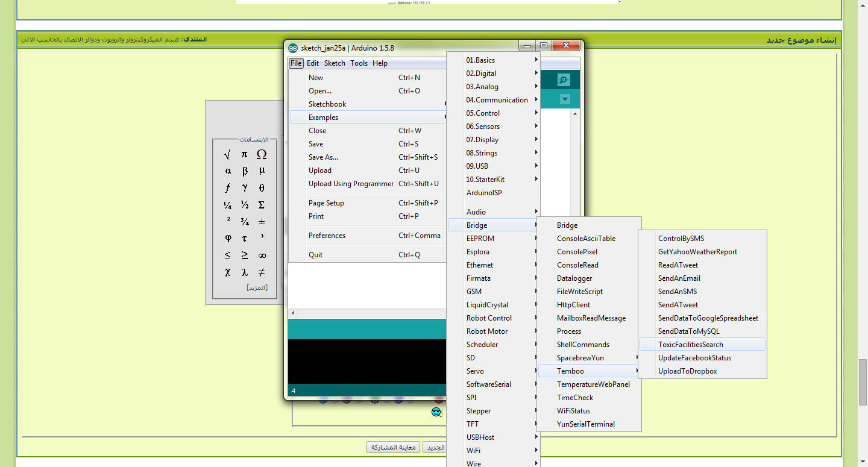Screen dimensions: 868x467
Task: Expand the LiquidCrystal examples submenu
Action: tap(494, 305)
